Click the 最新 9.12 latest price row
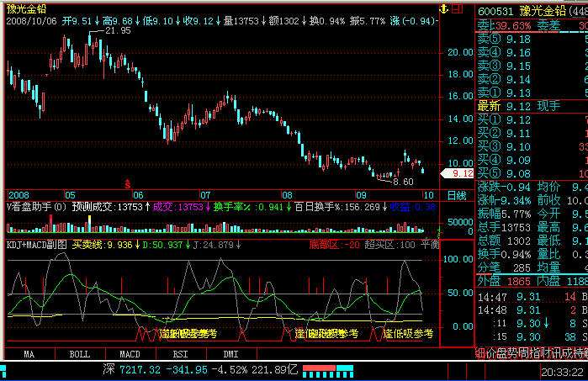The width and height of the screenshot is (588, 381). pos(532,106)
